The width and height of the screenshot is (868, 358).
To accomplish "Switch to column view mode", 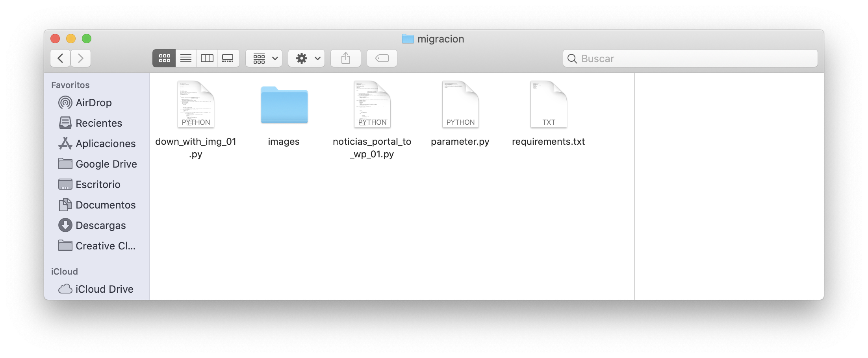I will pyautogui.click(x=207, y=58).
